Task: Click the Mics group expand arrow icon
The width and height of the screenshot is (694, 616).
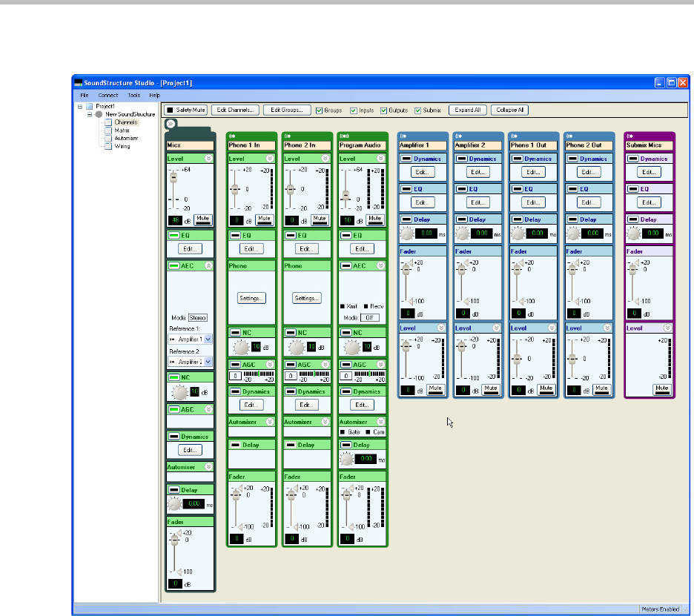Action: pyautogui.click(x=170, y=125)
